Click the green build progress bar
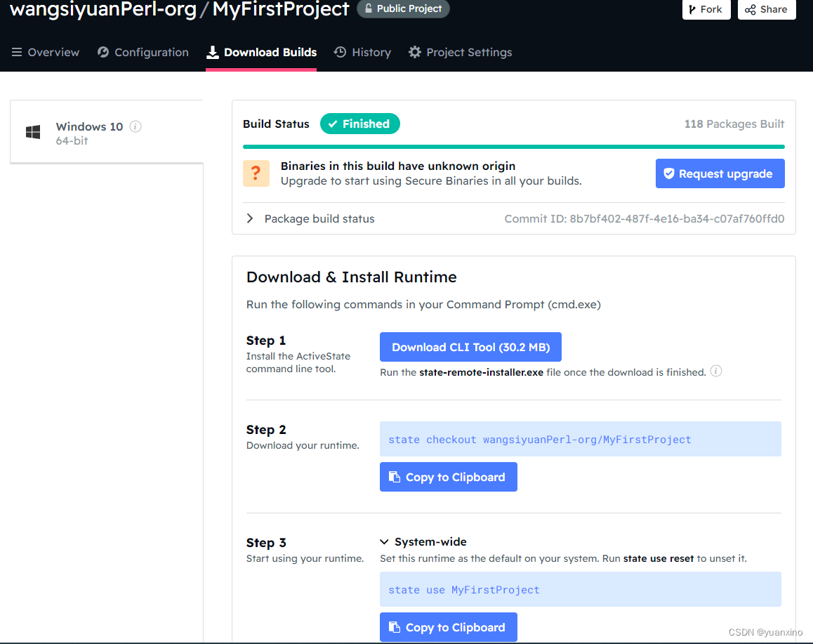This screenshot has height=644, width=813. (x=513, y=147)
